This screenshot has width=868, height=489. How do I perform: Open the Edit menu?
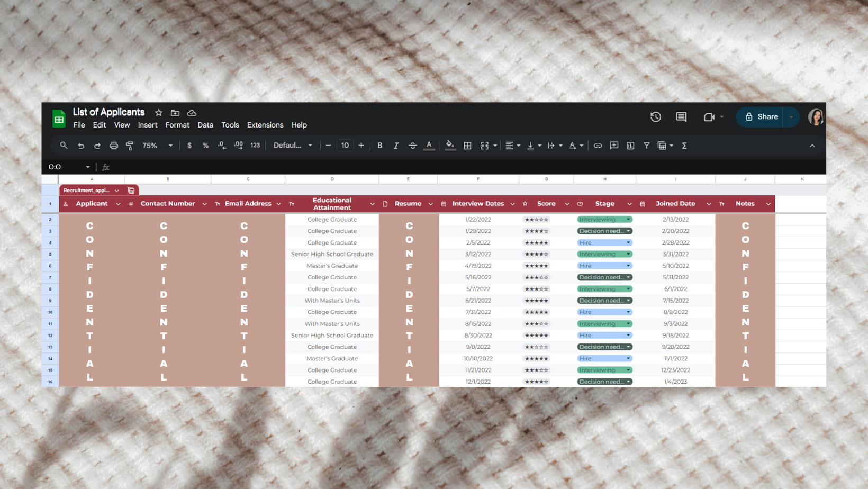click(100, 125)
